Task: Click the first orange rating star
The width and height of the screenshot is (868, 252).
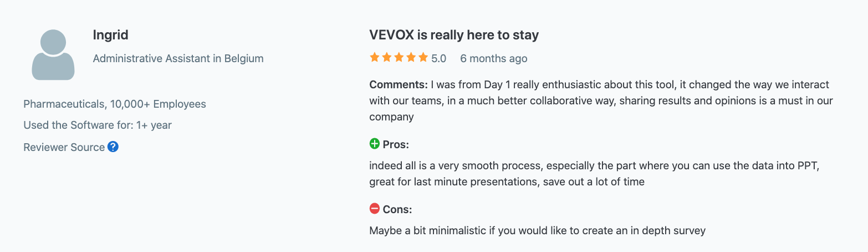Action: pos(375,58)
